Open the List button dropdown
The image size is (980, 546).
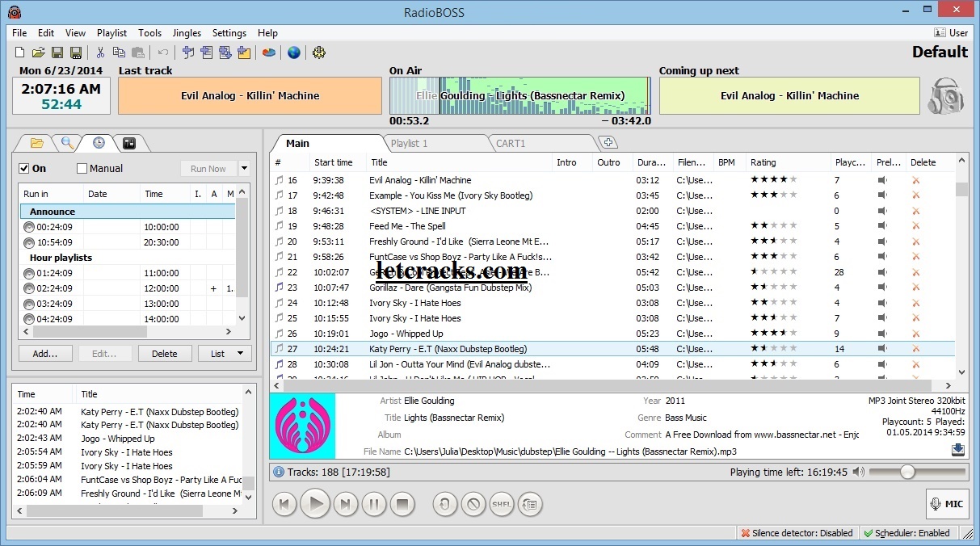tap(225, 354)
